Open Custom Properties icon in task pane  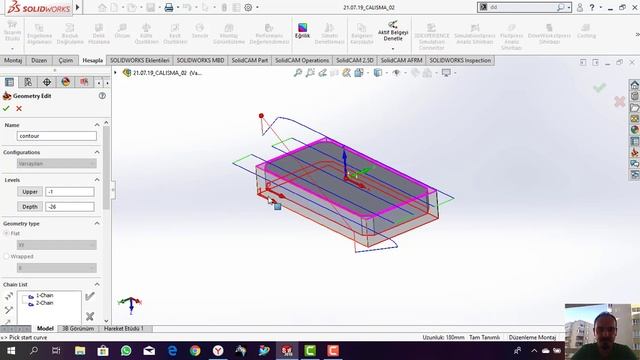[x=634, y=141]
